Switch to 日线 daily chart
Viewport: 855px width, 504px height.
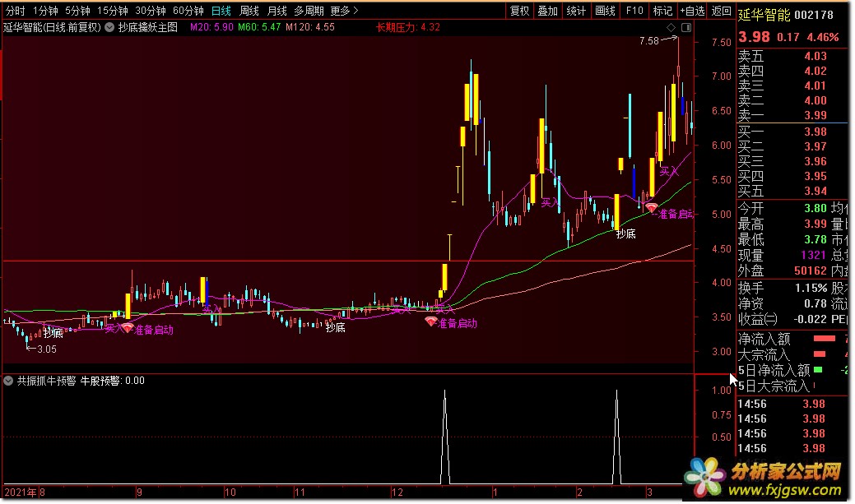click(221, 11)
